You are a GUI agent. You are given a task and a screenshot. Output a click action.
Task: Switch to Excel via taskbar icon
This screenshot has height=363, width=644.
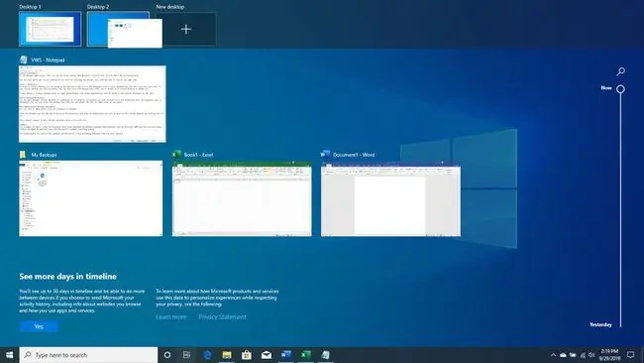tap(305, 355)
